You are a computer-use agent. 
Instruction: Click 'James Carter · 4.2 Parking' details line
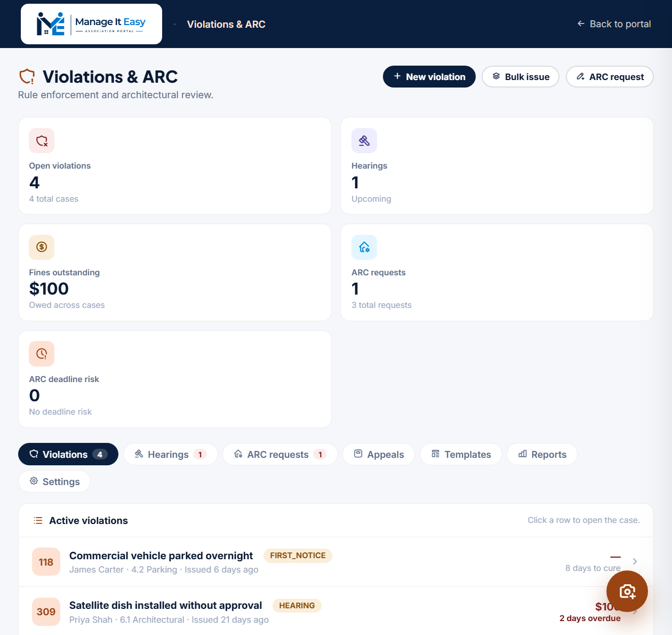pyautogui.click(x=164, y=570)
